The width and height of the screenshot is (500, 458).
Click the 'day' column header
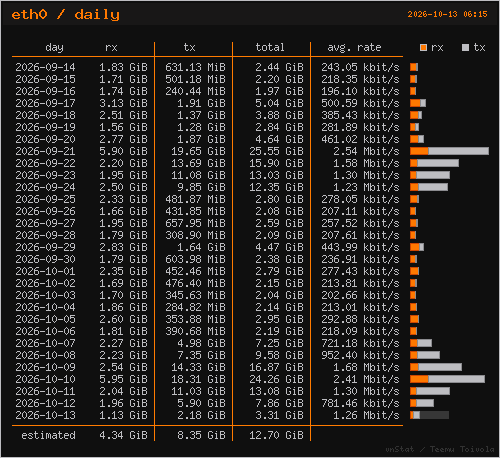54,47
